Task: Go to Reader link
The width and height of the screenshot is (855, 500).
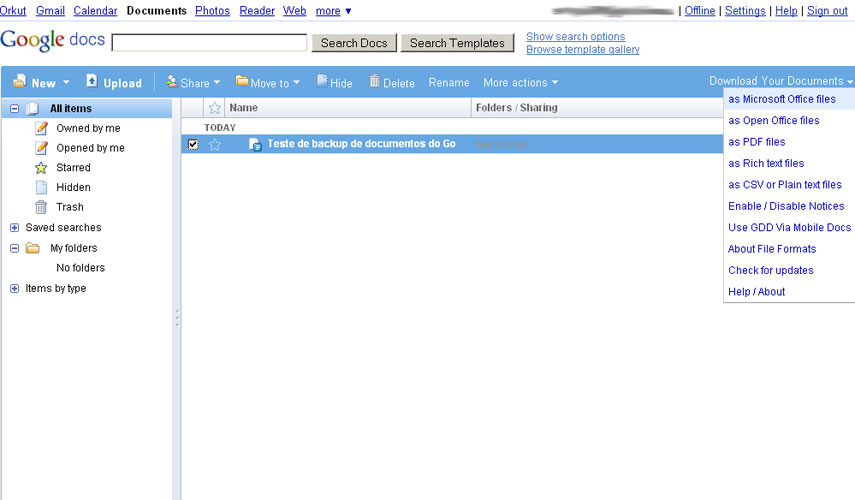Action: tap(257, 10)
